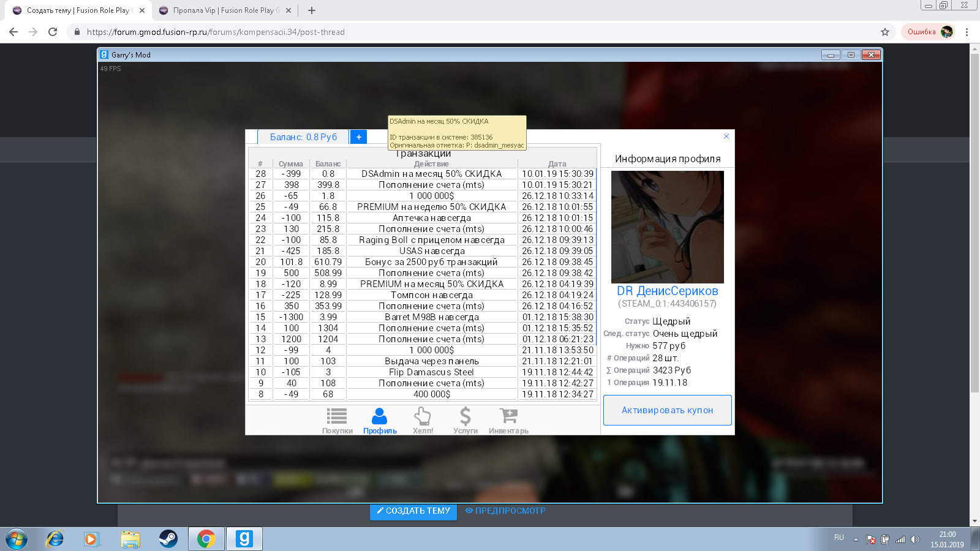Open the Хелп! help hand icon
This screenshot has height=551, width=980.
(423, 421)
